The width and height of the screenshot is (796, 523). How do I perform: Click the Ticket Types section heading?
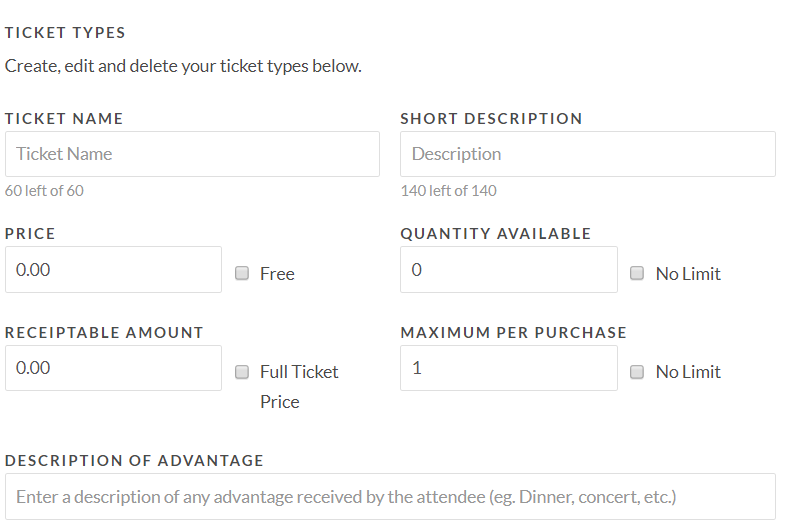(66, 33)
